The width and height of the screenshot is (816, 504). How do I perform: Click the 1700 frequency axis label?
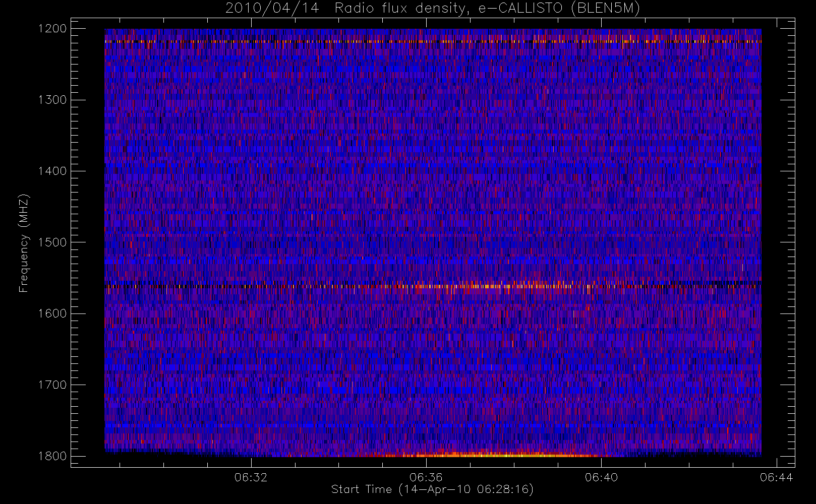point(52,385)
